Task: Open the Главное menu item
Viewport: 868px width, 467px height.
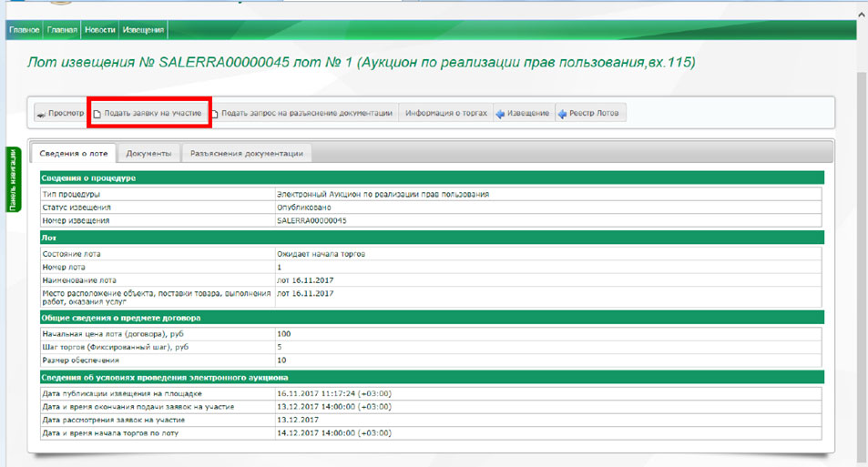Action: pyautogui.click(x=24, y=30)
